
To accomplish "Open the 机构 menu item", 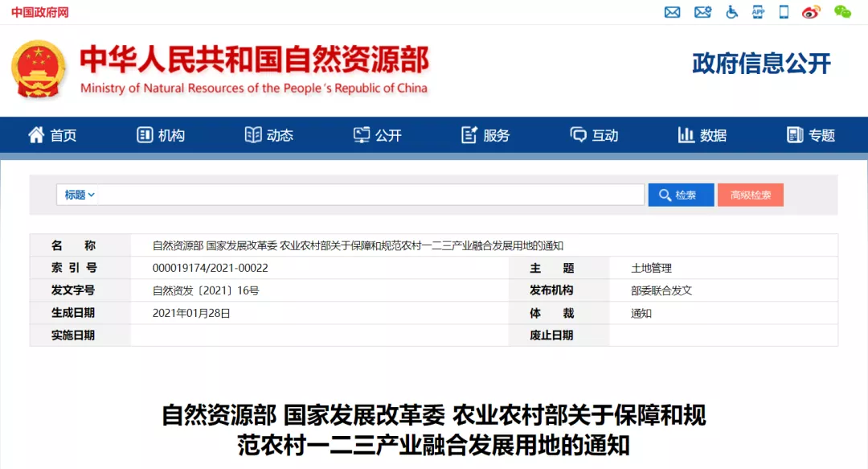I will [161, 135].
